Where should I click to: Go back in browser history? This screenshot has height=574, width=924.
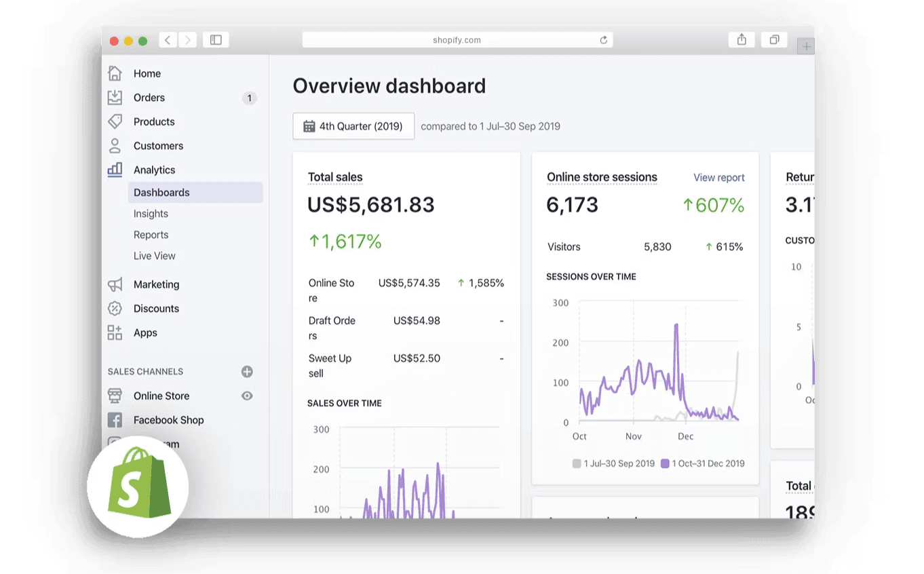(x=168, y=40)
